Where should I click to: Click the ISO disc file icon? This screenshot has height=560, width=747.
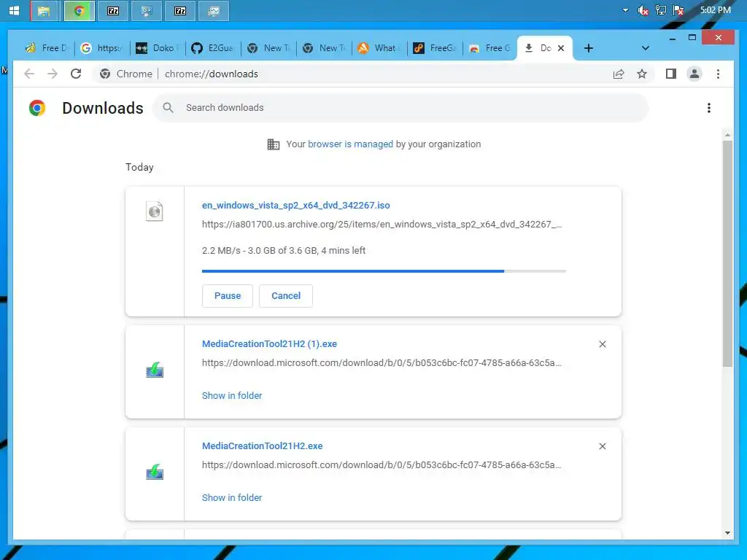click(155, 211)
